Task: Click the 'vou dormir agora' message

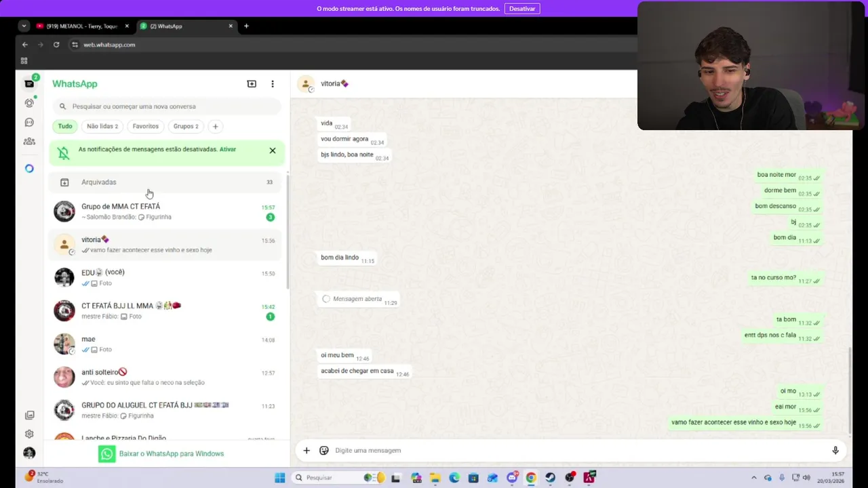Action: [x=352, y=139]
